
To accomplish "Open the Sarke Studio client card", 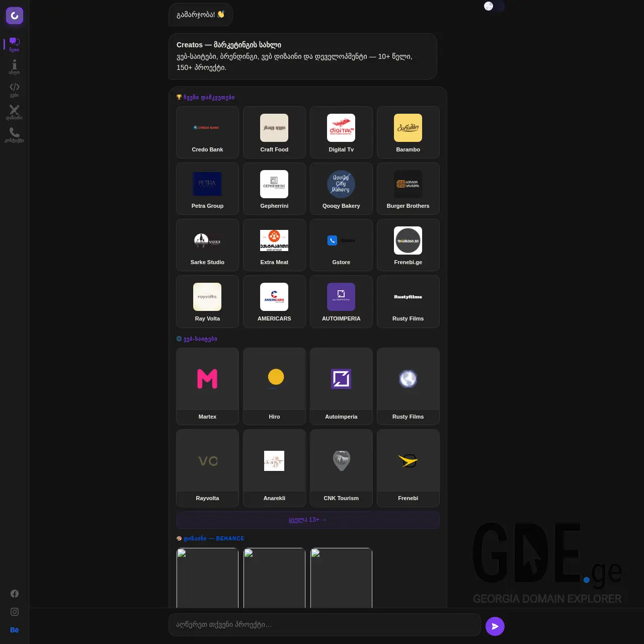I will (x=207, y=245).
